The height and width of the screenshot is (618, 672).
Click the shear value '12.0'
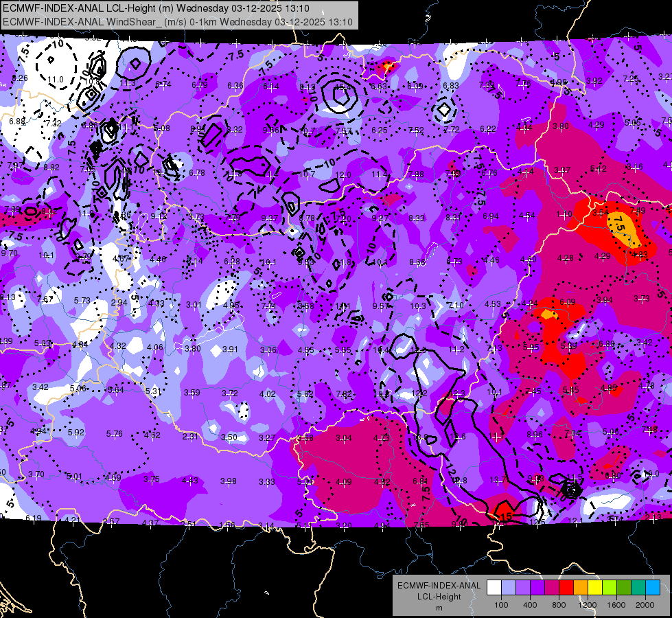click(x=343, y=174)
